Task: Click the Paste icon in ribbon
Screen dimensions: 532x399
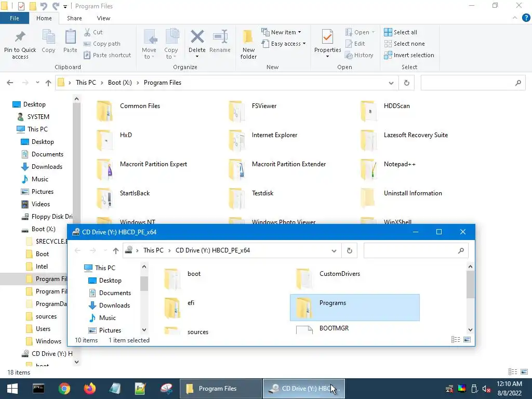Action: tap(70, 41)
